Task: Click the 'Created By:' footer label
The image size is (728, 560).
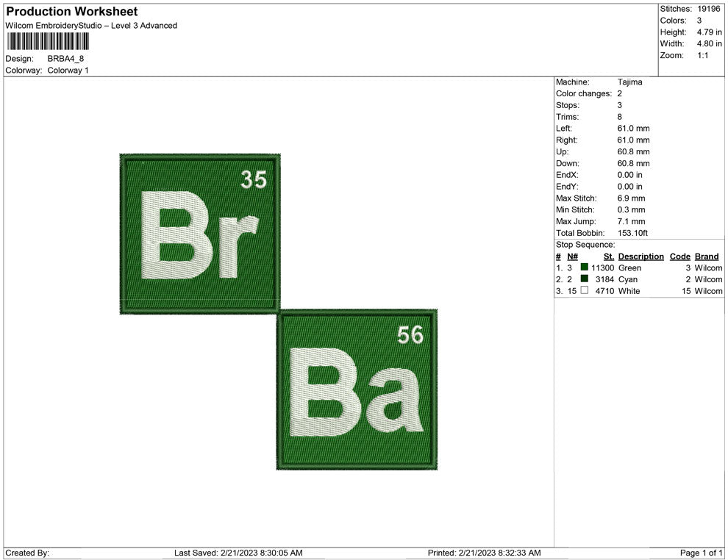Action: pos(27,553)
